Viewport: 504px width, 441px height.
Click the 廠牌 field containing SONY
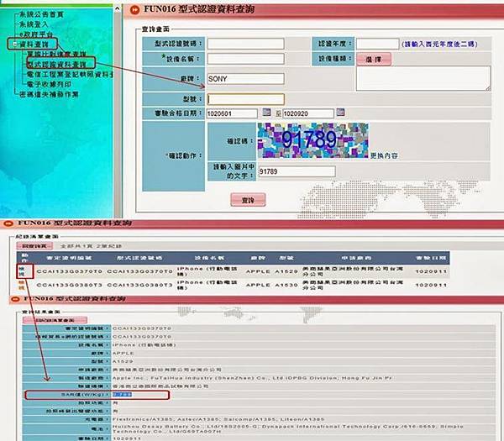click(x=245, y=79)
